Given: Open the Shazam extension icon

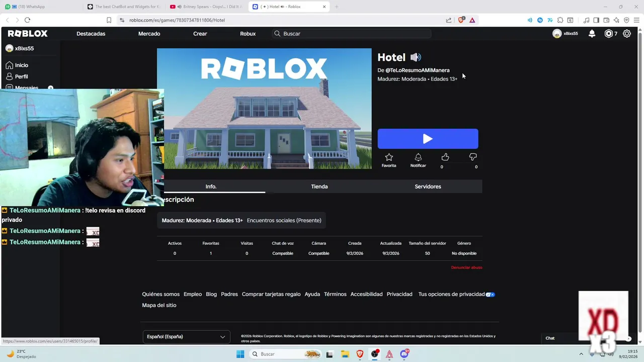Looking at the screenshot, I should [540, 20].
